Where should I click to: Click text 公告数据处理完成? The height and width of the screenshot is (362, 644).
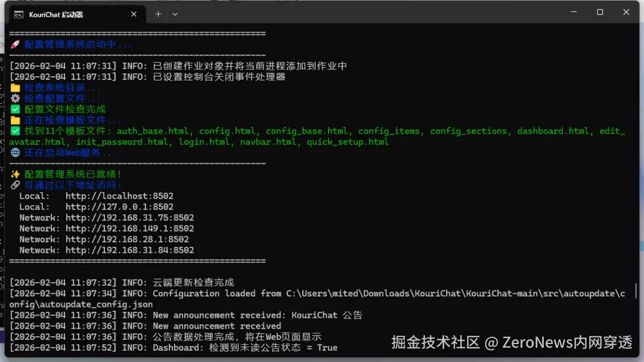(x=193, y=336)
